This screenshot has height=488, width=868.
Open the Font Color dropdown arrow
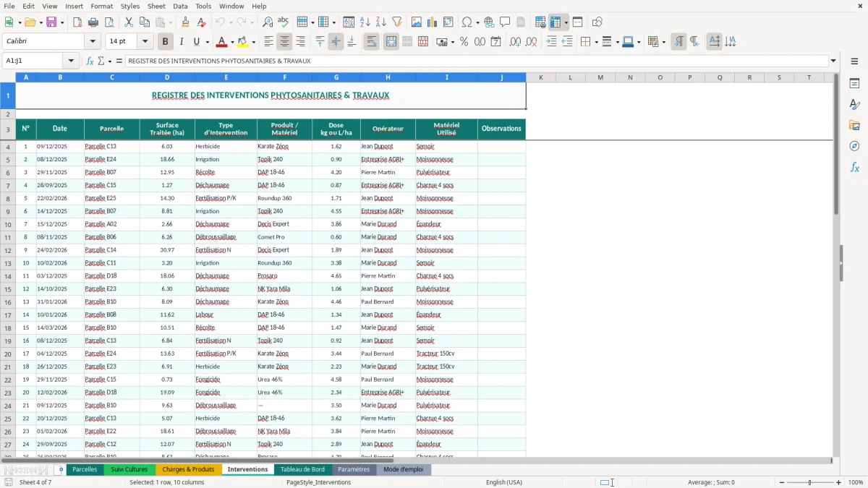pos(232,42)
